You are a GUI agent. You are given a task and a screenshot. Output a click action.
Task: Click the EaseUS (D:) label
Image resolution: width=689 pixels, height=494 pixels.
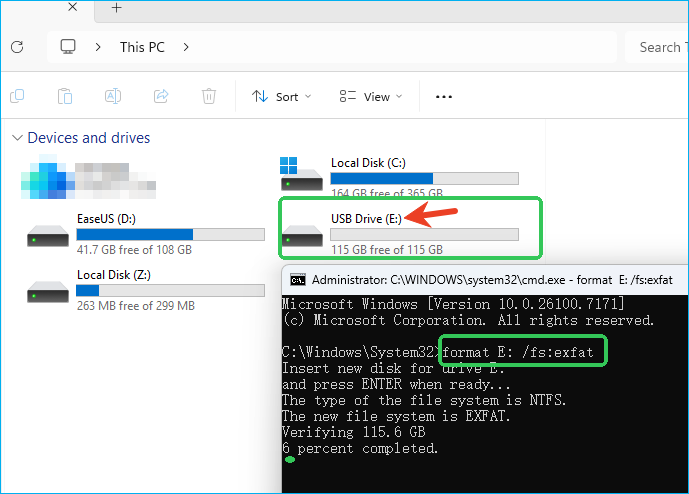coord(106,219)
